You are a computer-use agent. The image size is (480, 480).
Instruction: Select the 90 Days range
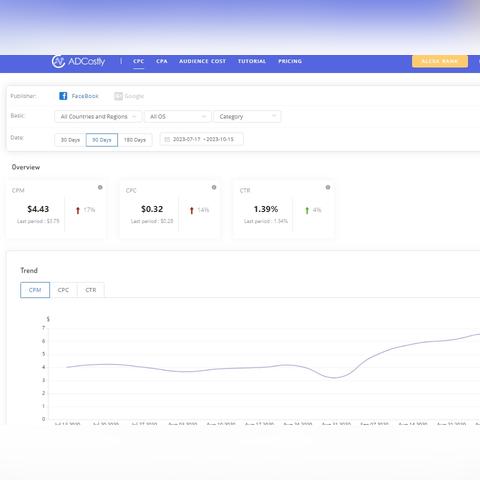coord(102,140)
